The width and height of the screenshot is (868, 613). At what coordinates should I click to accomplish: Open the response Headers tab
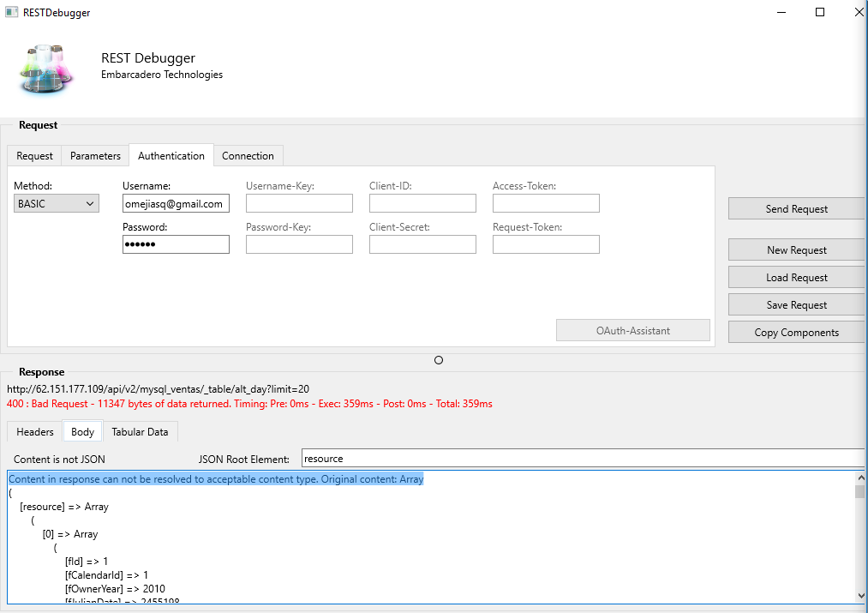click(35, 432)
